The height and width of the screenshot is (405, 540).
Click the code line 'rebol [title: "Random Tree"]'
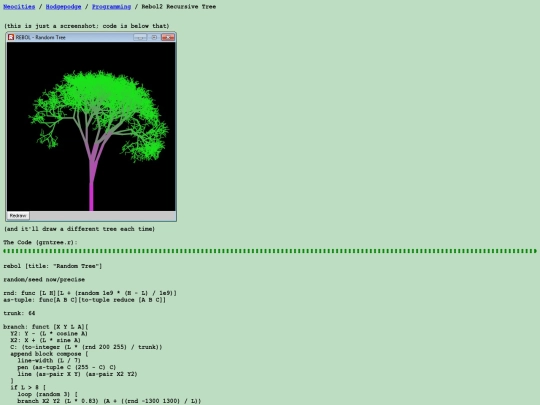coord(52,266)
